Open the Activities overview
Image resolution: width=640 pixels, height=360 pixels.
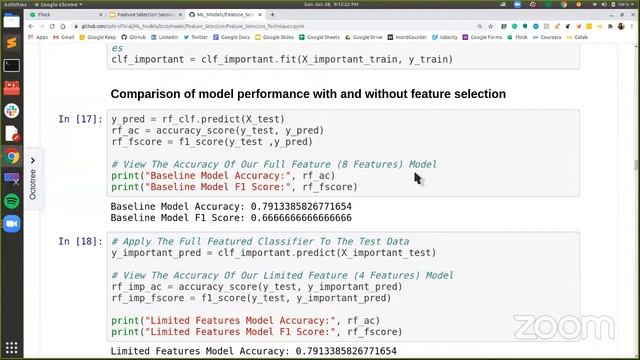click(x=15, y=4)
